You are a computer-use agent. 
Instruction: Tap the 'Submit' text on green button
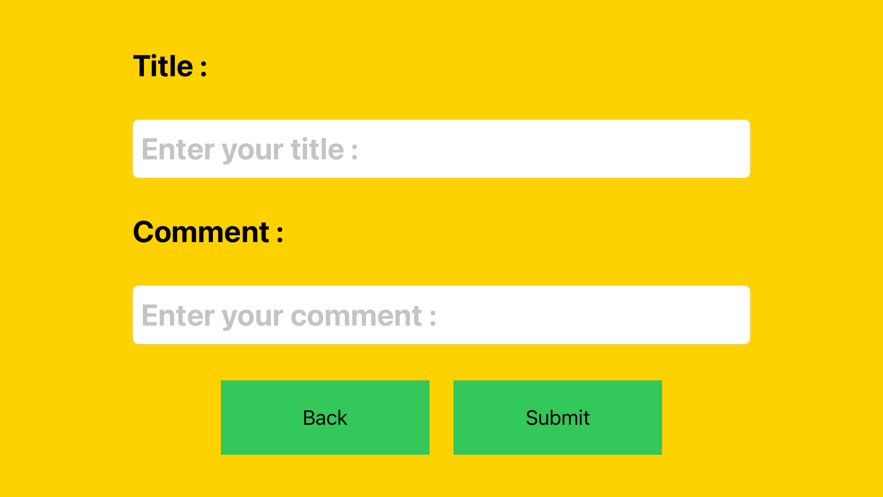[x=558, y=418]
